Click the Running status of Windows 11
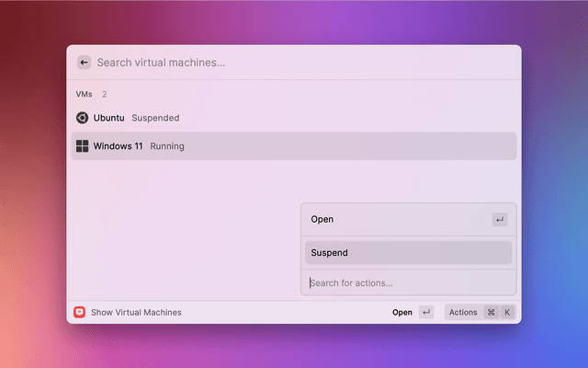 pos(167,145)
